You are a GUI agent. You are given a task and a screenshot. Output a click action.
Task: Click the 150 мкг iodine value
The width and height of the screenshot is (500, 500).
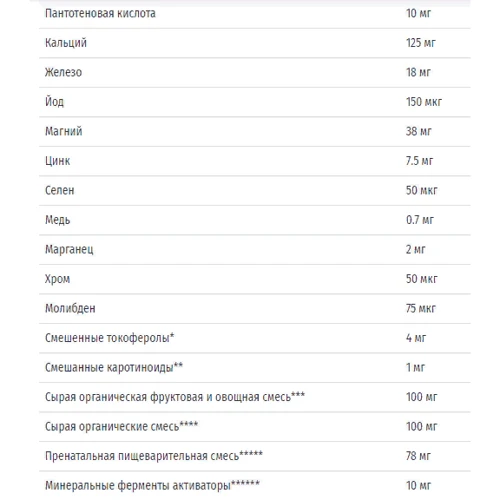point(424,102)
